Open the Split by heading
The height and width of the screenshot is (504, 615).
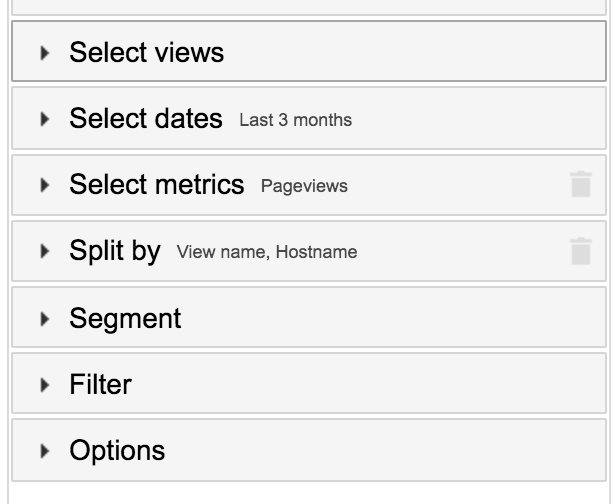(114, 251)
